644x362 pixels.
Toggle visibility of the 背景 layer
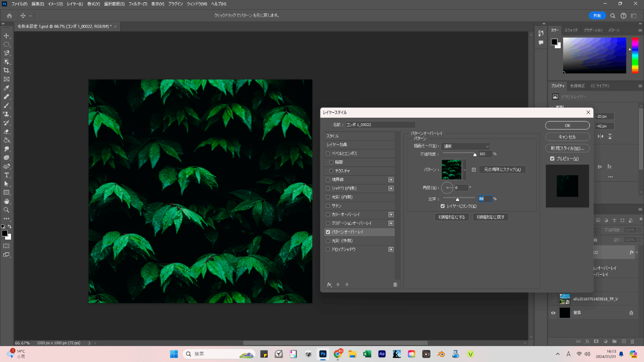[x=553, y=313]
